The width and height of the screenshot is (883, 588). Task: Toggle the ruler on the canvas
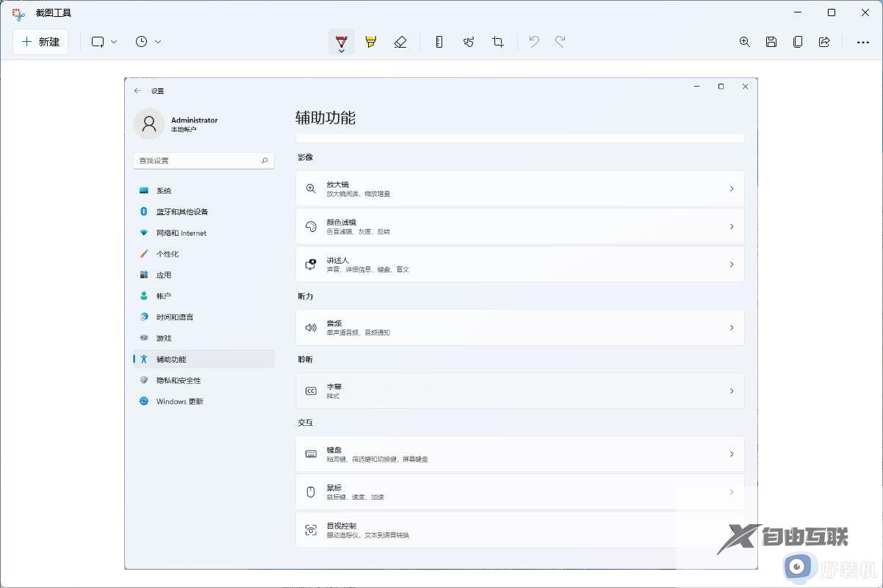click(439, 42)
